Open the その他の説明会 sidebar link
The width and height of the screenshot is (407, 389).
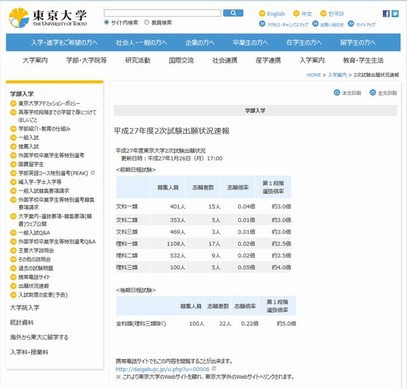[x=35, y=259]
